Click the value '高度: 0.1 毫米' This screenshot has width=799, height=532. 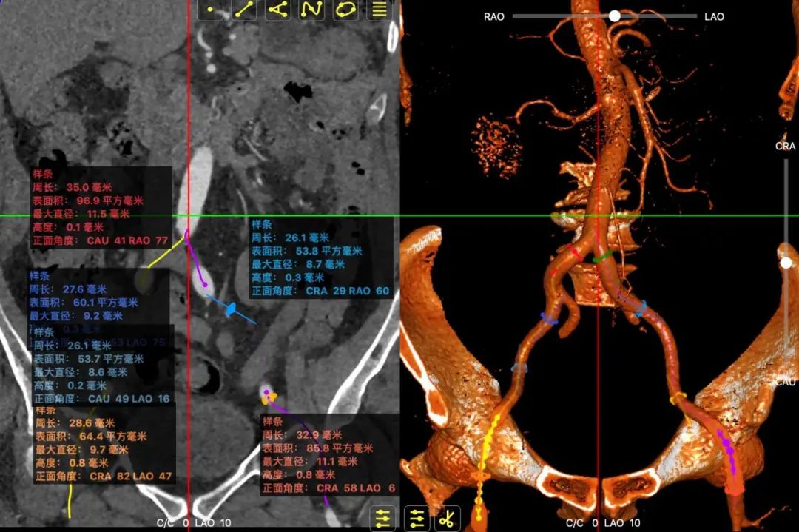pos(68,226)
